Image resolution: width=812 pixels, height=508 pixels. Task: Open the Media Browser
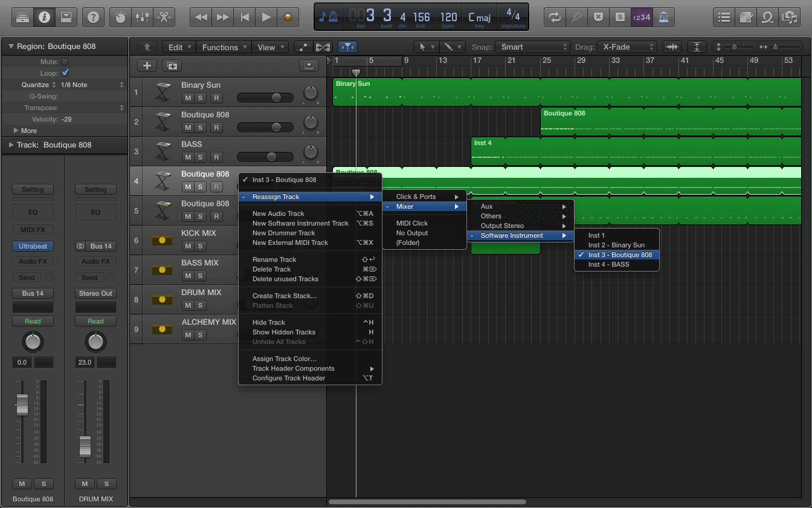click(x=790, y=17)
